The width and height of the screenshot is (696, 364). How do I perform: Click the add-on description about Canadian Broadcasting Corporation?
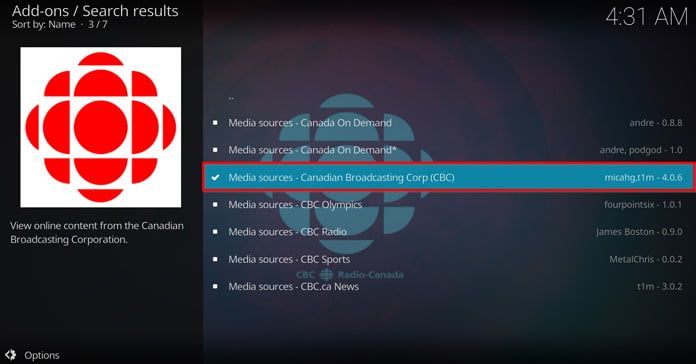coord(97,233)
